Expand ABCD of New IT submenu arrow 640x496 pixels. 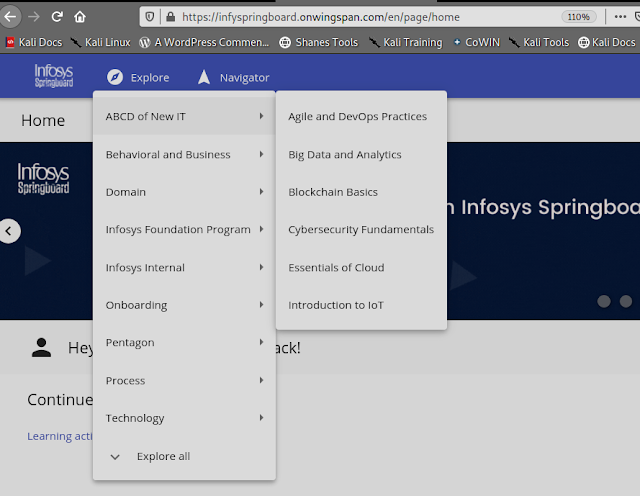(261, 116)
